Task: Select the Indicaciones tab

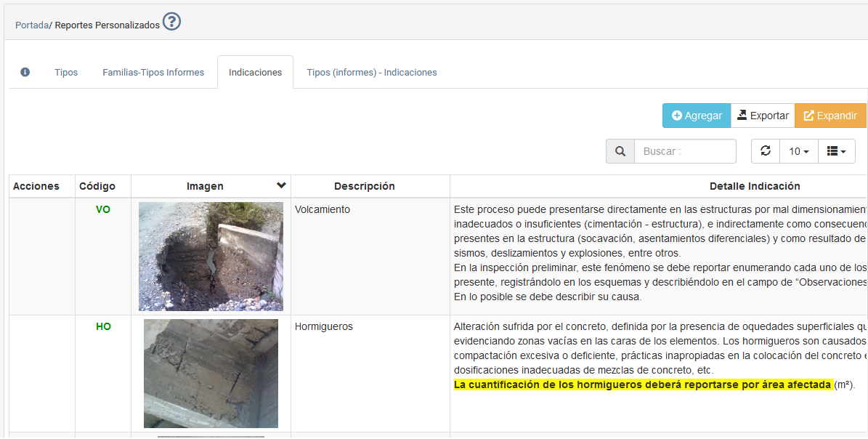Action: tap(255, 73)
